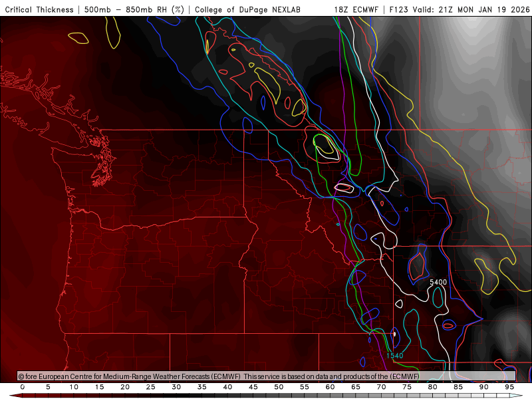532x399 pixels.
Task: Click the "30" color scale label
Action: pyautogui.click(x=176, y=387)
